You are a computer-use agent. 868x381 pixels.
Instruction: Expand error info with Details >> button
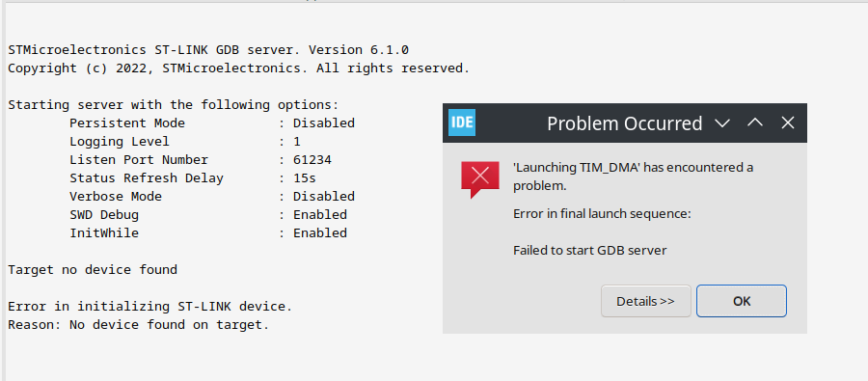pos(645,301)
